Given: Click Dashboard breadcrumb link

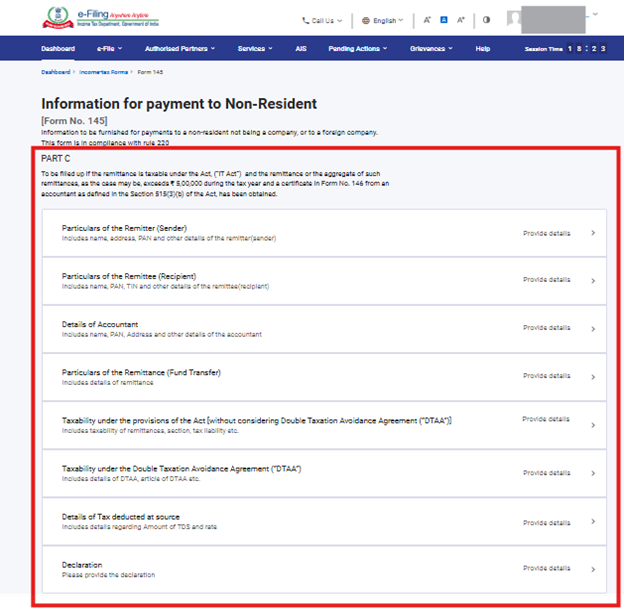Looking at the screenshot, I should point(56,72).
